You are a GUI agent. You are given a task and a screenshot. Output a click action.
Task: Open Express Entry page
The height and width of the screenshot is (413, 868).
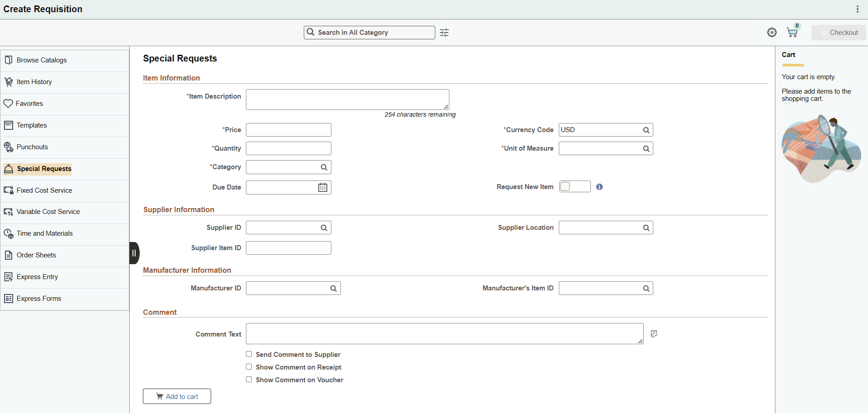[x=65, y=277]
